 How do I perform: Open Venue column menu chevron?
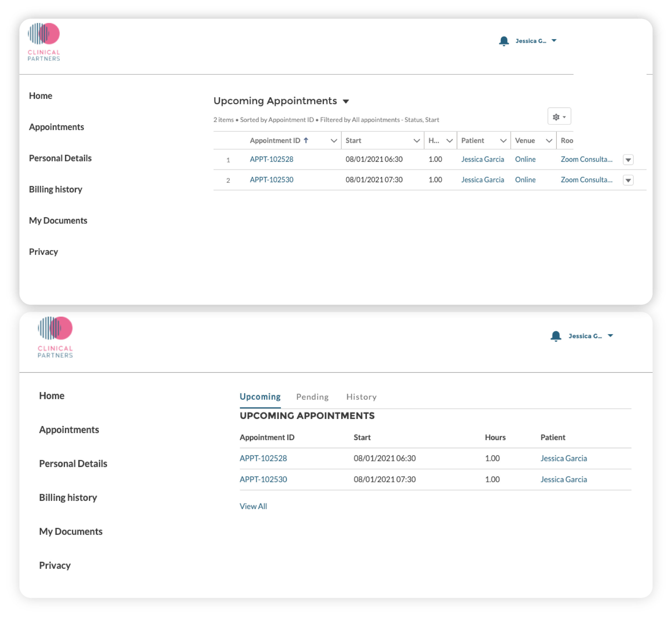click(549, 141)
